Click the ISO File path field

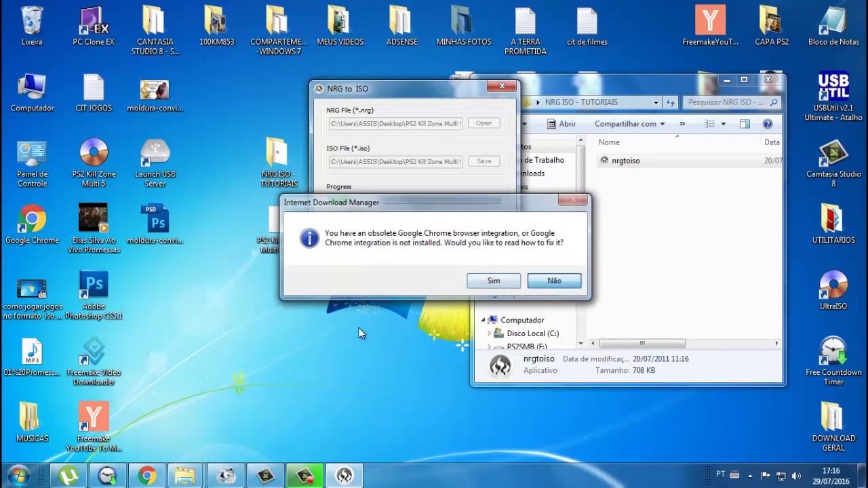click(x=395, y=161)
